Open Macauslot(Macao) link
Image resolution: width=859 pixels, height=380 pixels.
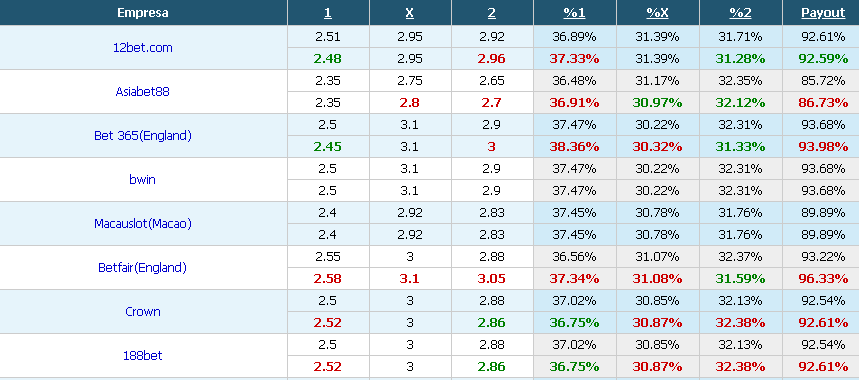(142, 223)
